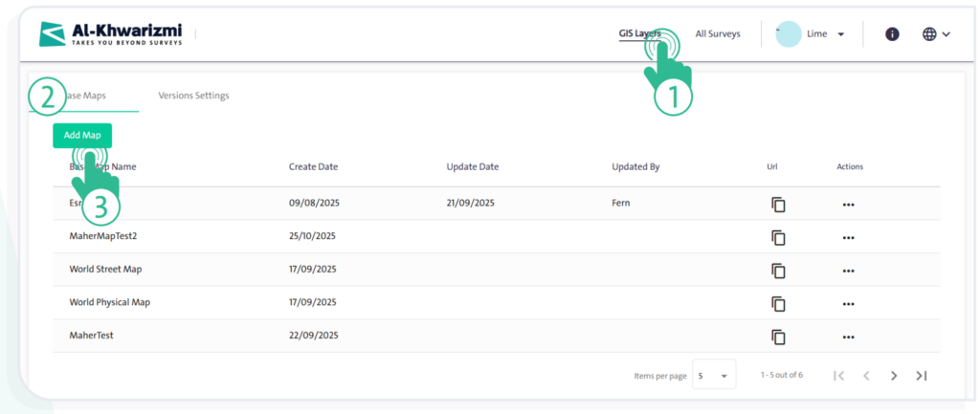Open actions menu for World Street Map
The width and height of the screenshot is (980, 414).
[848, 271]
